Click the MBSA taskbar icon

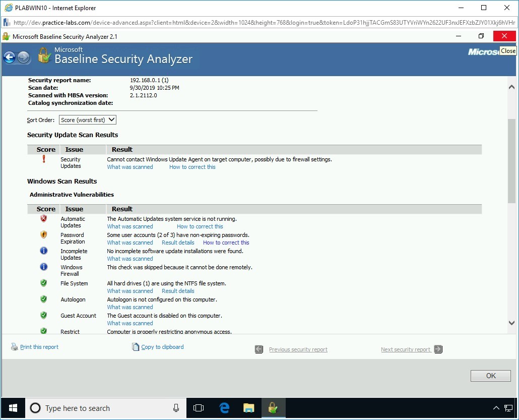[273, 408]
